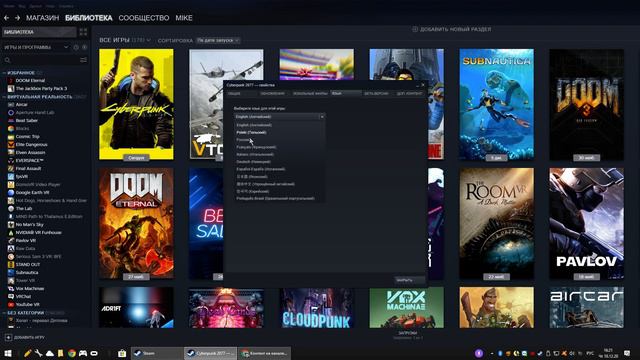Collapse the БЕЗ КАТЕГОРИИ section
Screen dimensions: 640x360
4,313
